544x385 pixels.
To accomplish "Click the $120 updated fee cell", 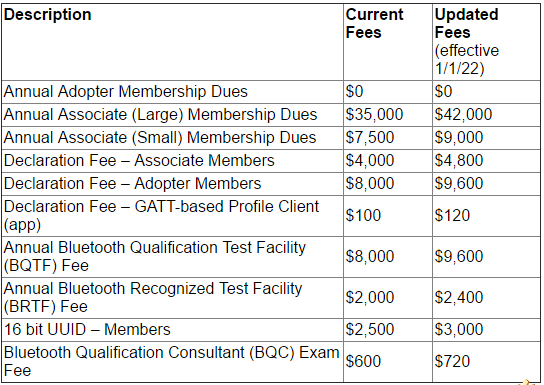I will 486,216.
